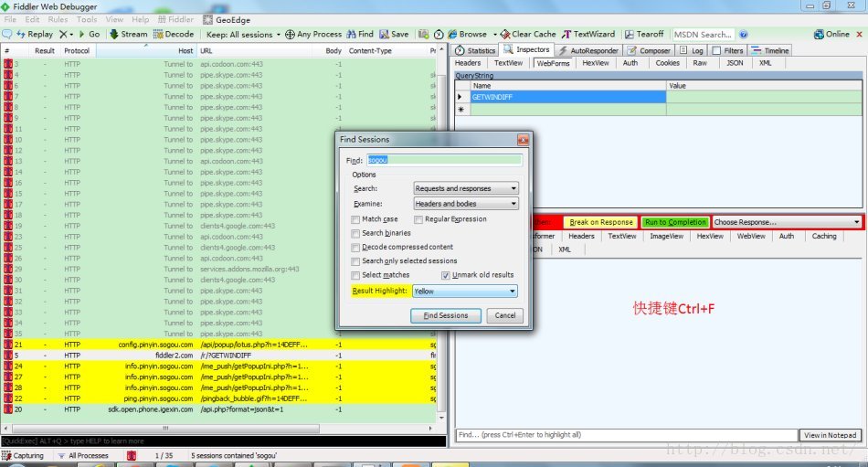Enable Search only selected sessions checkbox
The height and width of the screenshot is (467, 868).
pos(355,261)
